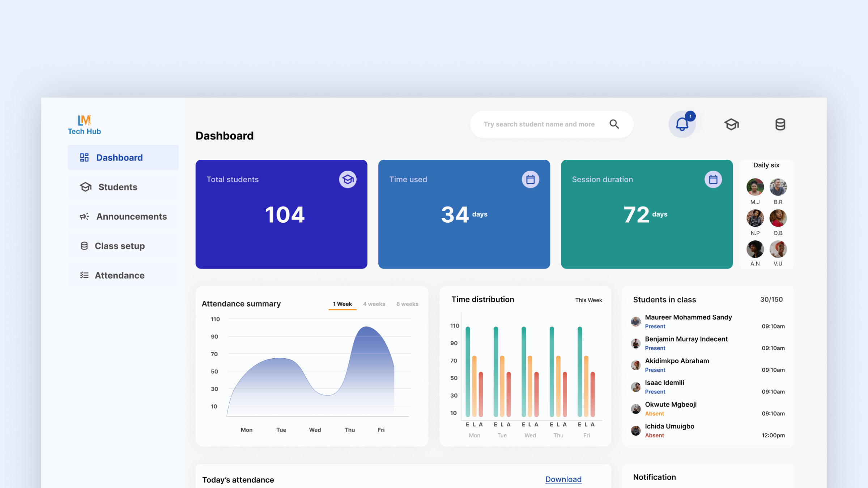Image resolution: width=868 pixels, height=488 pixels.
Task: Click the database stack icon in the header
Action: point(780,124)
